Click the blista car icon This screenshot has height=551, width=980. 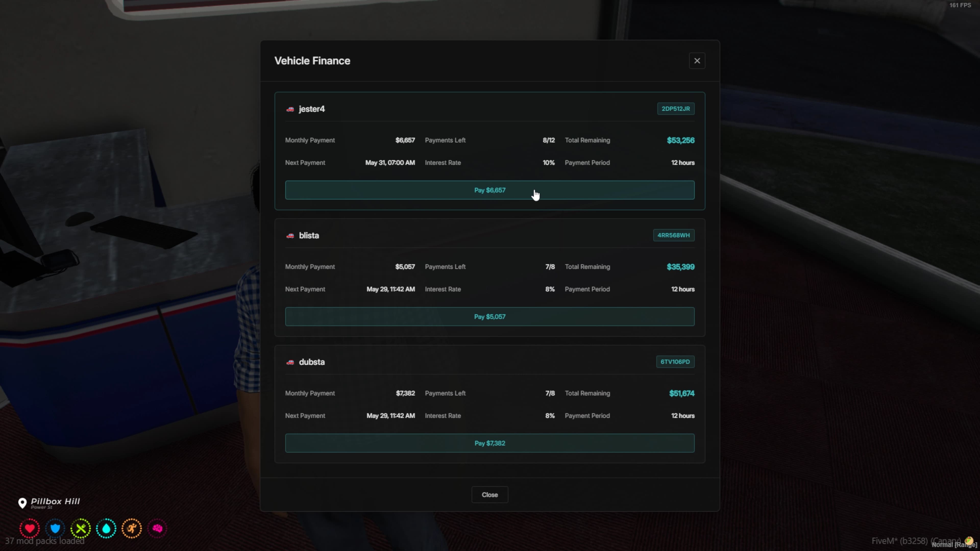[x=290, y=236]
